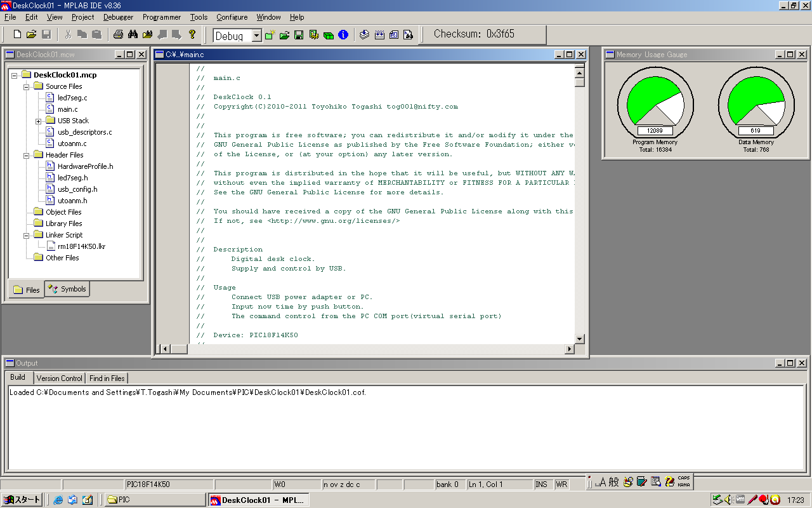Click the IME help question mark icon

click(x=669, y=482)
